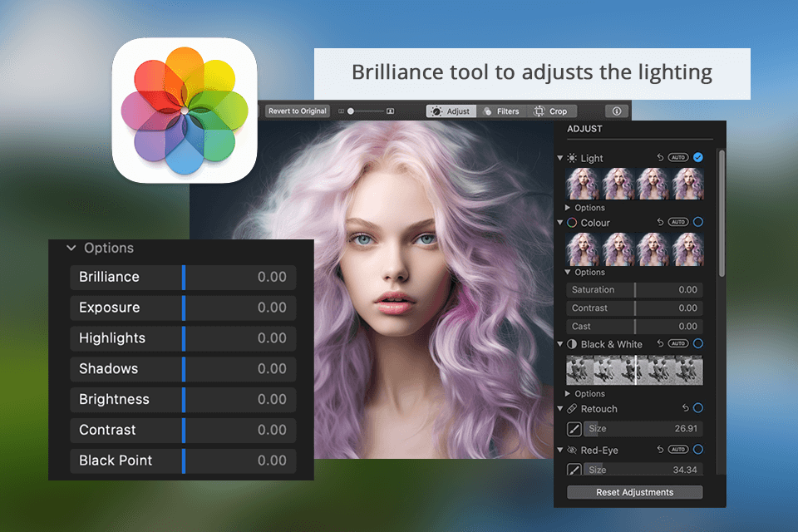Select the Red-Eye brush icon
798x532 pixels.
coord(574,470)
